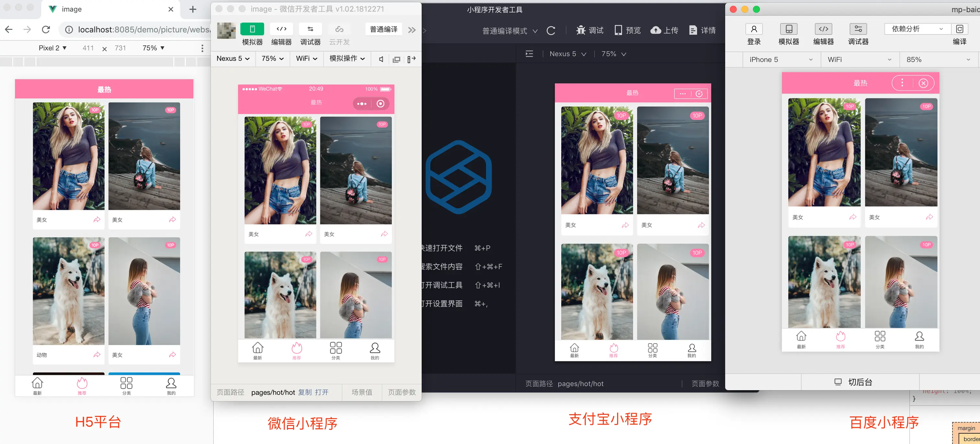The height and width of the screenshot is (444, 980).
Task: Select 分类 tab in Alipay mini program
Action: (652, 350)
